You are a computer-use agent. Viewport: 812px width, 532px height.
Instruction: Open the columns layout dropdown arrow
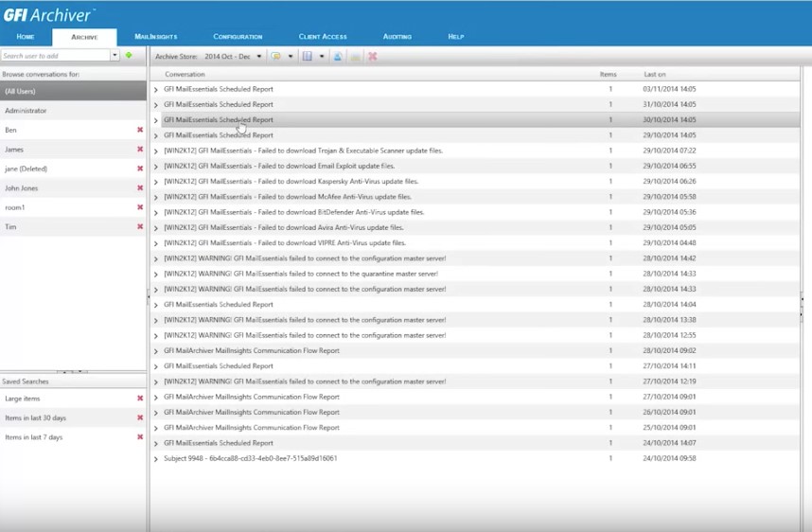coord(322,56)
